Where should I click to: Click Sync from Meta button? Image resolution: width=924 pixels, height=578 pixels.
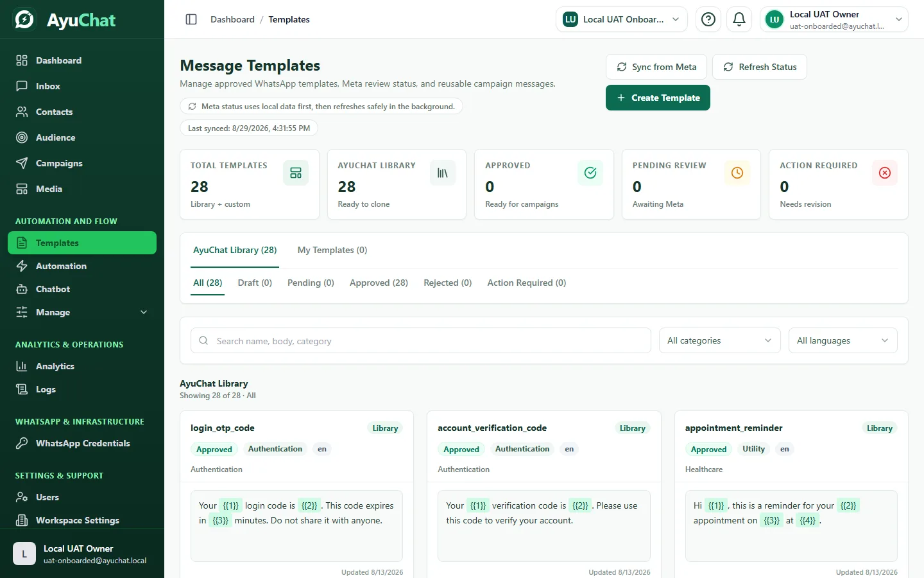point(656,67)
